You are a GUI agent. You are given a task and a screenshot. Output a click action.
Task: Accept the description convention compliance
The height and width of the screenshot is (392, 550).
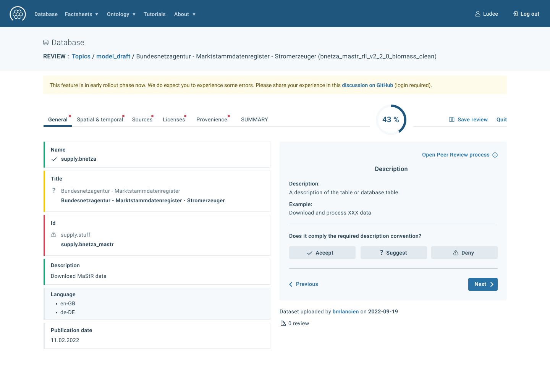tap(322, 252)
